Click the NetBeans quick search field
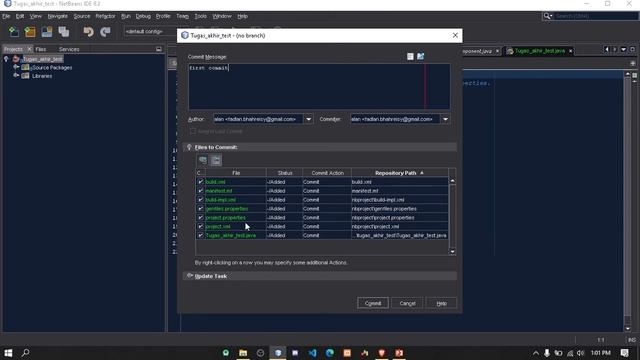Screen dimensions: 640x360 (x=596, y=16)
